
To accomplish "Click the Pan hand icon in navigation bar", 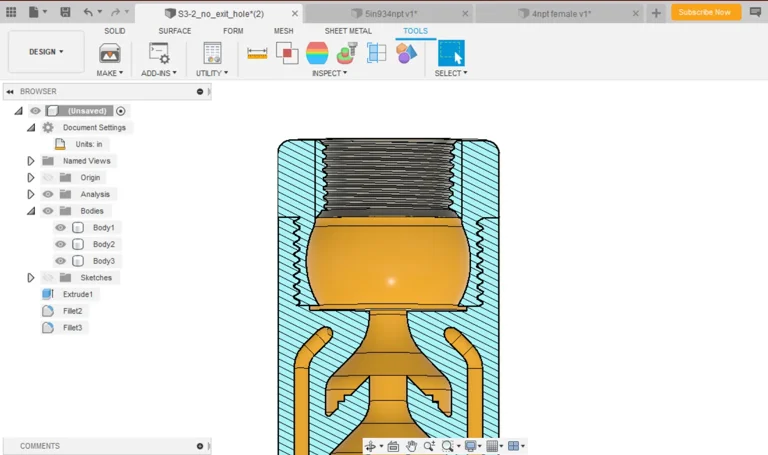I will point(410,446).
